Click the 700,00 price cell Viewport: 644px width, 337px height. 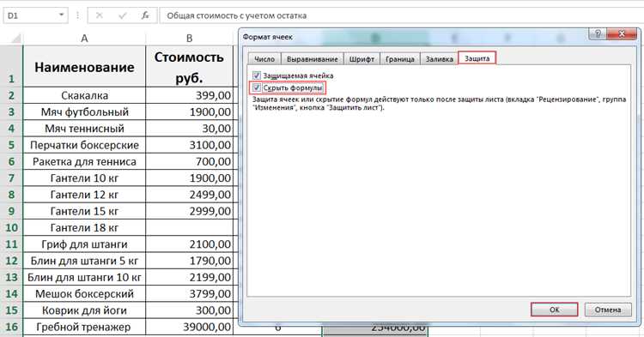(x=190, y=161)
